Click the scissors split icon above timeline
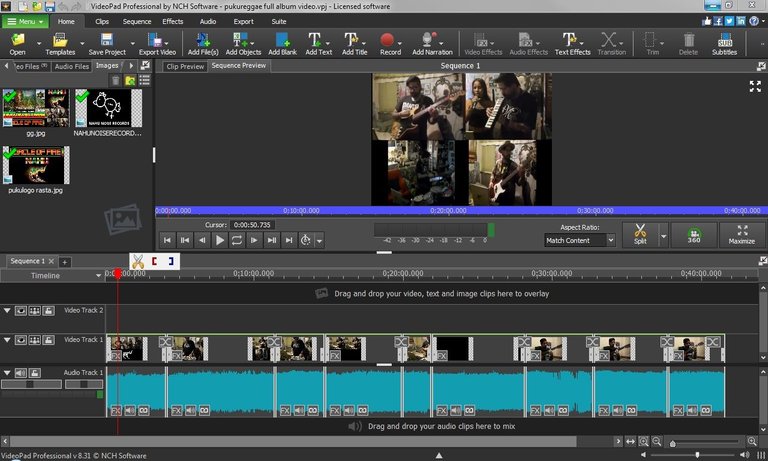The height and width of the screenshot is (461, 768). pyautogui.click(x=138, y=262)
